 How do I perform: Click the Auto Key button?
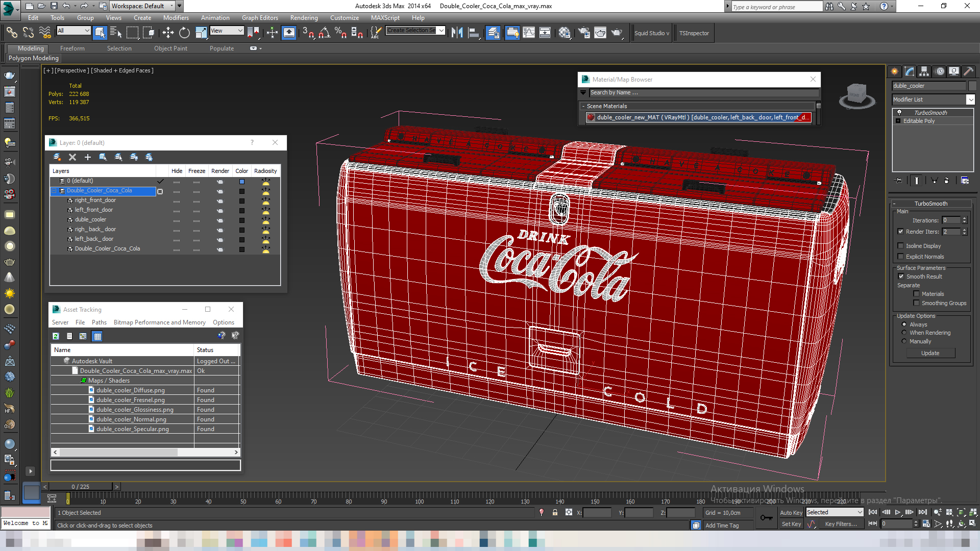[791, 513]
